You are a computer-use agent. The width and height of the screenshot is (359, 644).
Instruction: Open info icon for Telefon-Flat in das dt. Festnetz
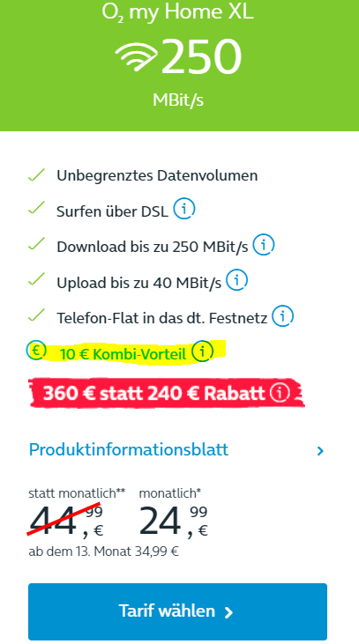click(283, 316)
